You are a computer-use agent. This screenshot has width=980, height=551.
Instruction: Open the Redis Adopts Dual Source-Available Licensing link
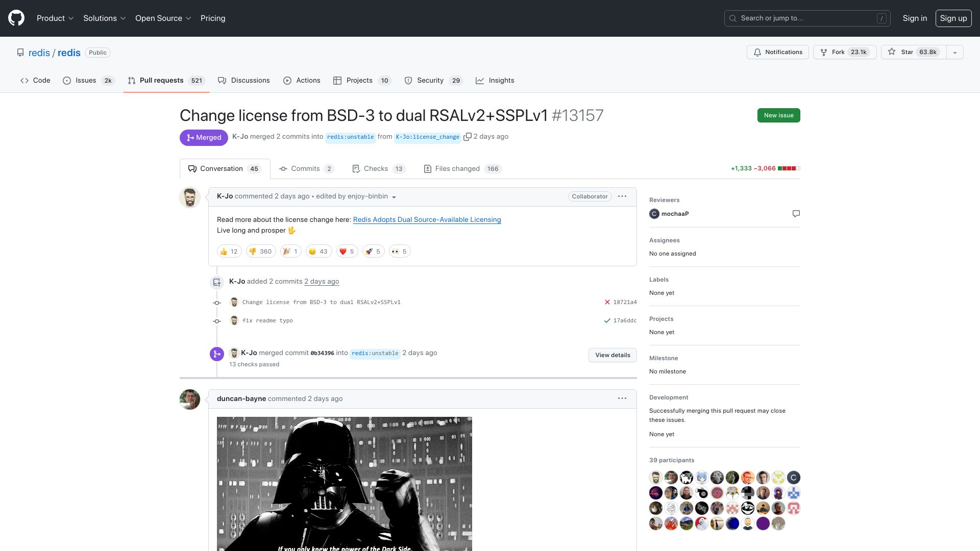point(427,219)
